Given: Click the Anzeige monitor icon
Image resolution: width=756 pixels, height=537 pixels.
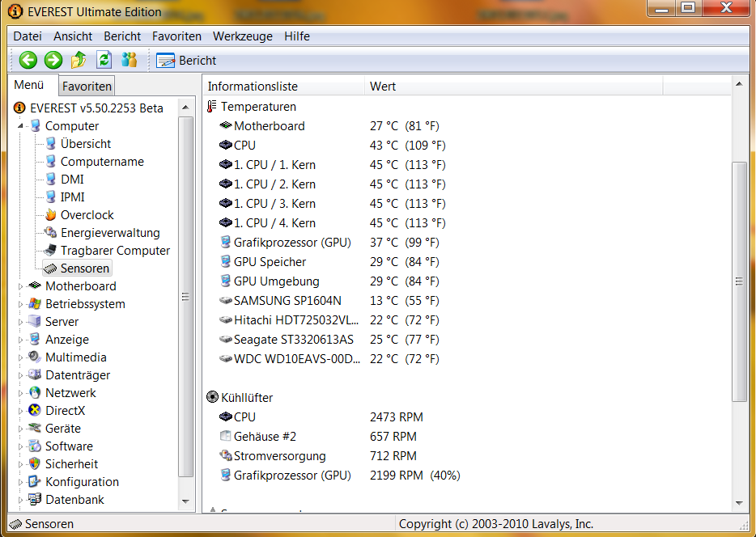Looking at the screenshot, I should pos(35,339).
